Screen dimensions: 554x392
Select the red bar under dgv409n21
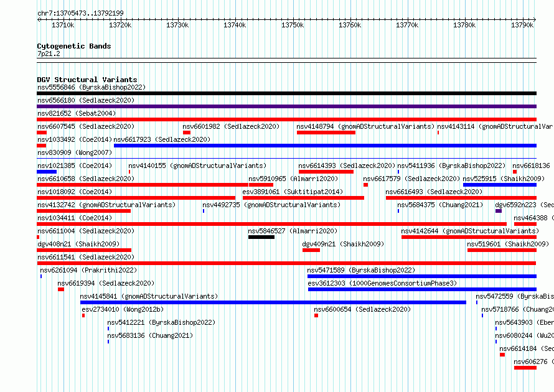[x=311, y=250]
